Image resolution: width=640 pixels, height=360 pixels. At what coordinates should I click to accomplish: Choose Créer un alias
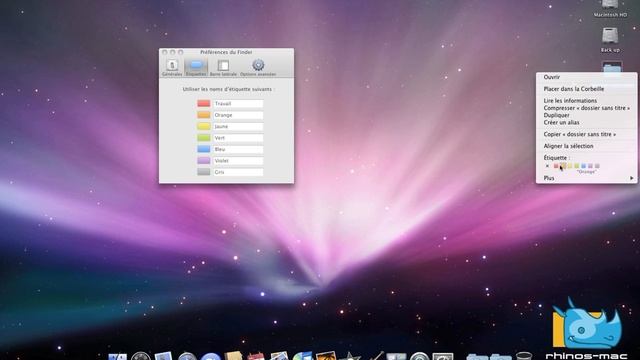click(x=586, y=122)
